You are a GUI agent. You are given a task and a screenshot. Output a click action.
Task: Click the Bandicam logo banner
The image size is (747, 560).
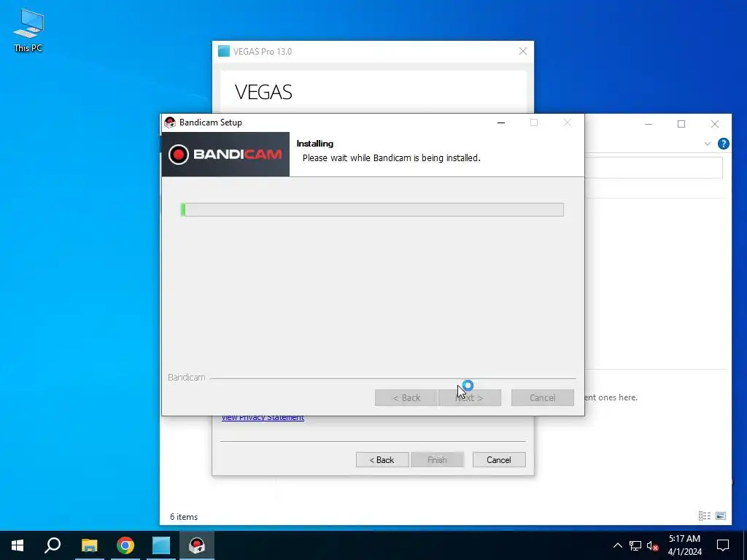[225, 155]
